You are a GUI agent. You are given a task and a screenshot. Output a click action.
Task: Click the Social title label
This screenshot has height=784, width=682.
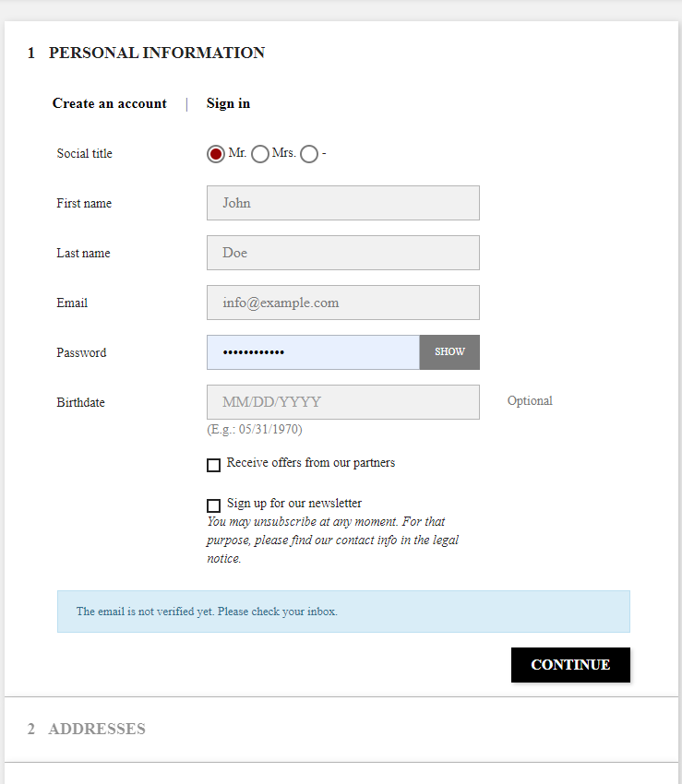(84, 154)
